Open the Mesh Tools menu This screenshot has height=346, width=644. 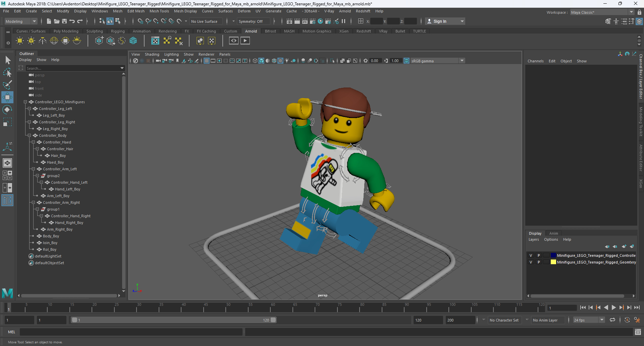[159, 11]
